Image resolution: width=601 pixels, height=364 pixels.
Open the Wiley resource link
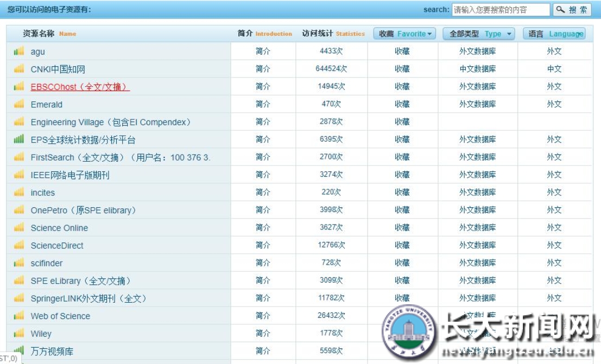tap(41, 334)
